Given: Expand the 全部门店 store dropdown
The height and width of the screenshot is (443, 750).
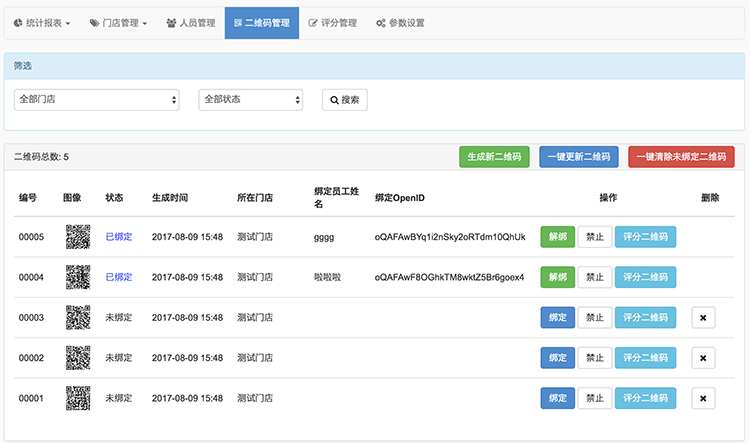Looking at the screenshot, I should pos(97,100).
